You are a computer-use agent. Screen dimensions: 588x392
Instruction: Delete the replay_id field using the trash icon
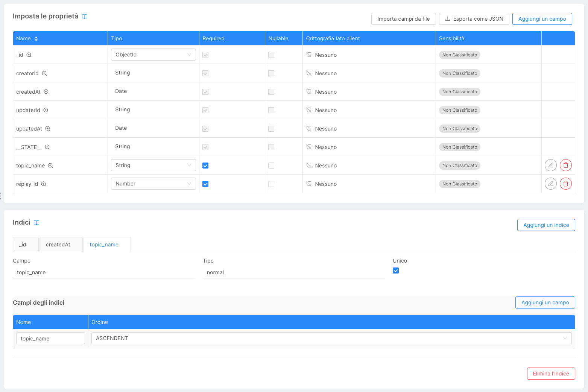click(x=565, y=184)
